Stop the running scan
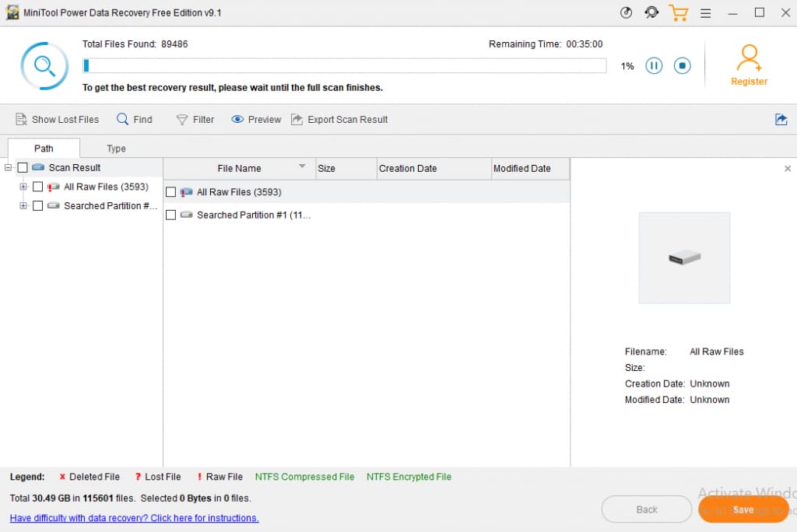 click(x=682, y=65)
